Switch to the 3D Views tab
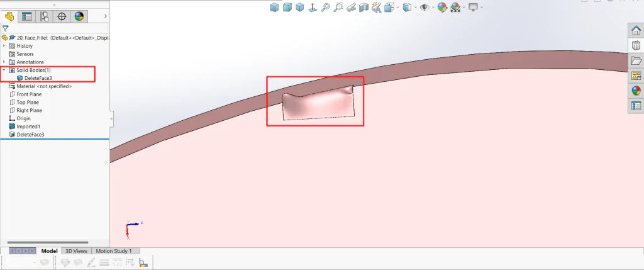Screen dimensions: 644x270 (x=76, y=251)
